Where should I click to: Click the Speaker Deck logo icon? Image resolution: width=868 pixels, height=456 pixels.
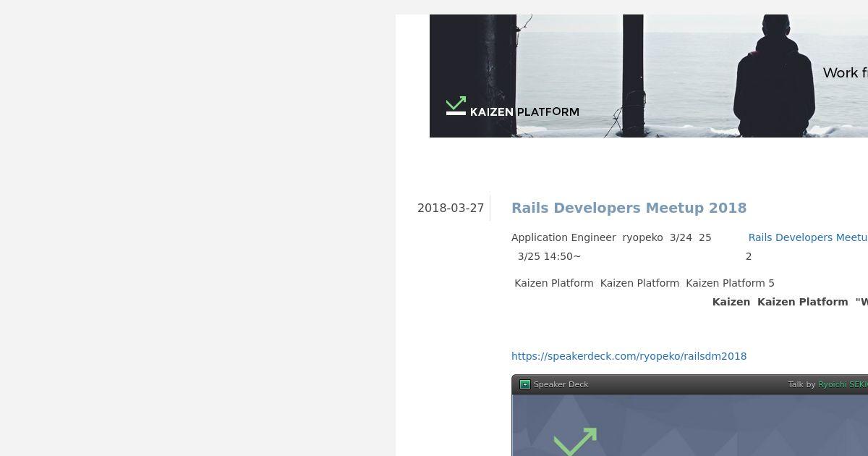(525, 384)
